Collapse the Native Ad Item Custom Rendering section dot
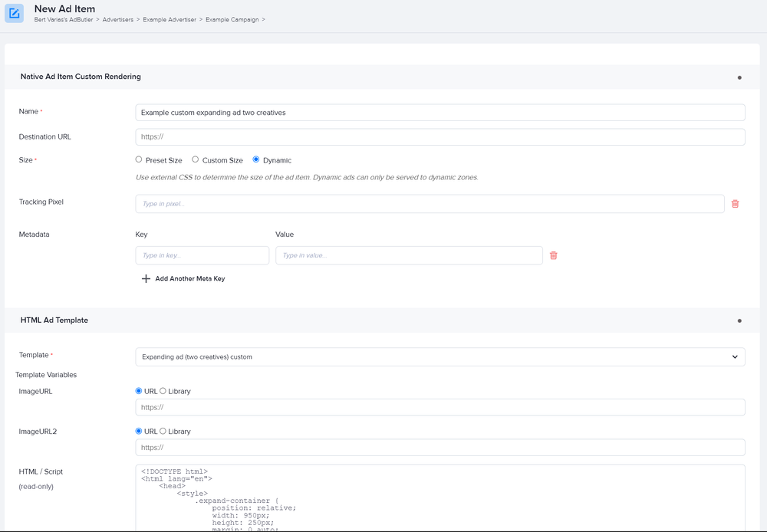 [x=739, y=77]
